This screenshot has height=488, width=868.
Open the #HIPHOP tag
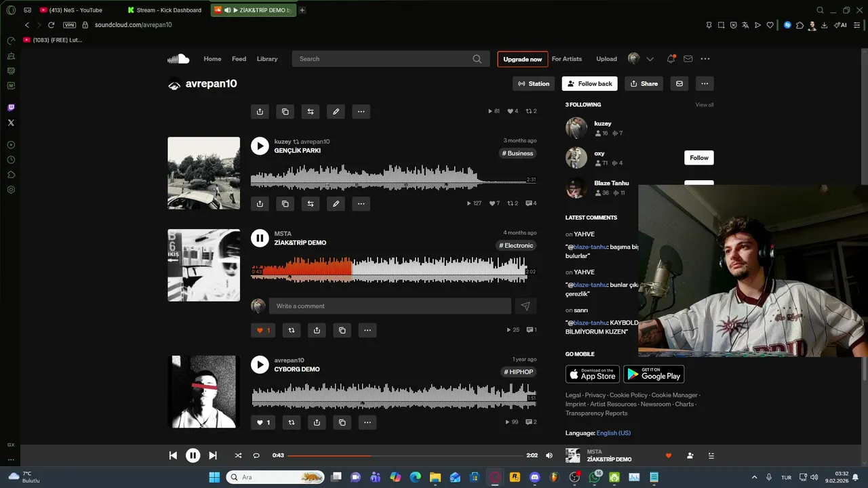click(x=519, y=372)
